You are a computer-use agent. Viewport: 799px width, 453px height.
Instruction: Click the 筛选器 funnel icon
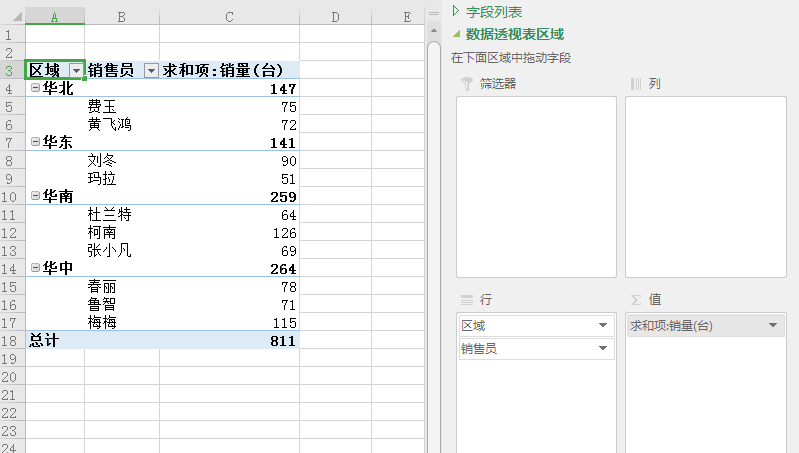(x=467, y=84)
